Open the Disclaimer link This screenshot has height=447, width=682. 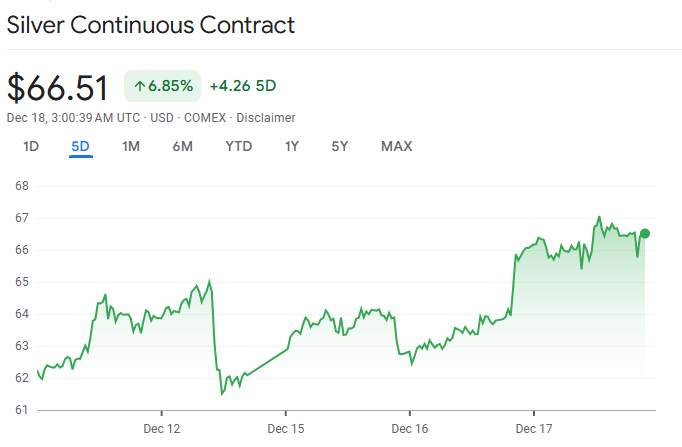click(x=266, y=118)
